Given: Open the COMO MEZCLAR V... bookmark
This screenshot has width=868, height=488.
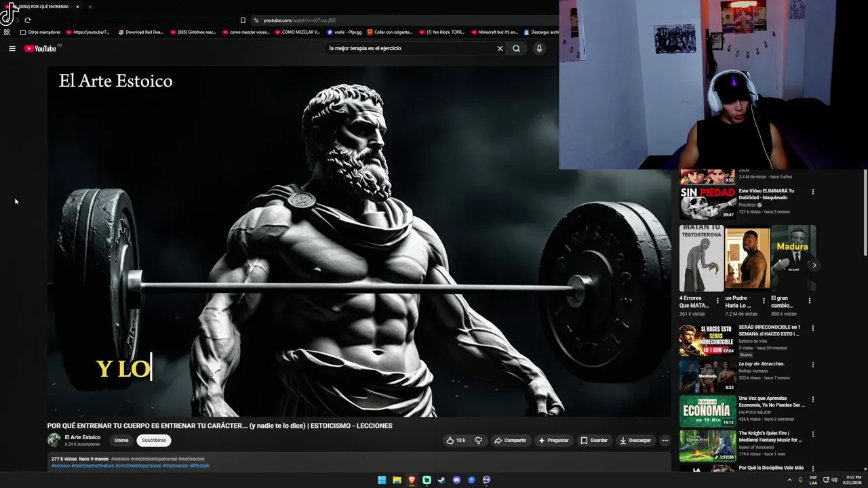Looking at the screenshot, I should tap(298, 32).
